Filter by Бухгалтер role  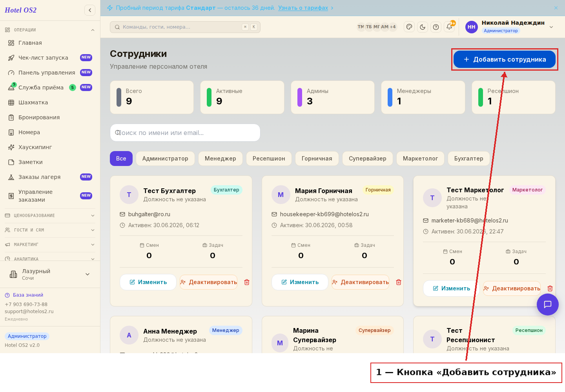(469, 159)
